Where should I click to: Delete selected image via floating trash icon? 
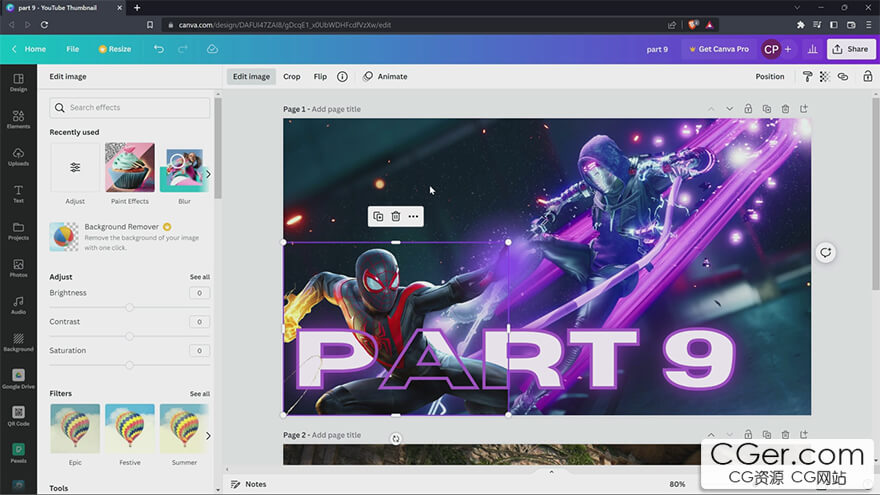point(396,216)
